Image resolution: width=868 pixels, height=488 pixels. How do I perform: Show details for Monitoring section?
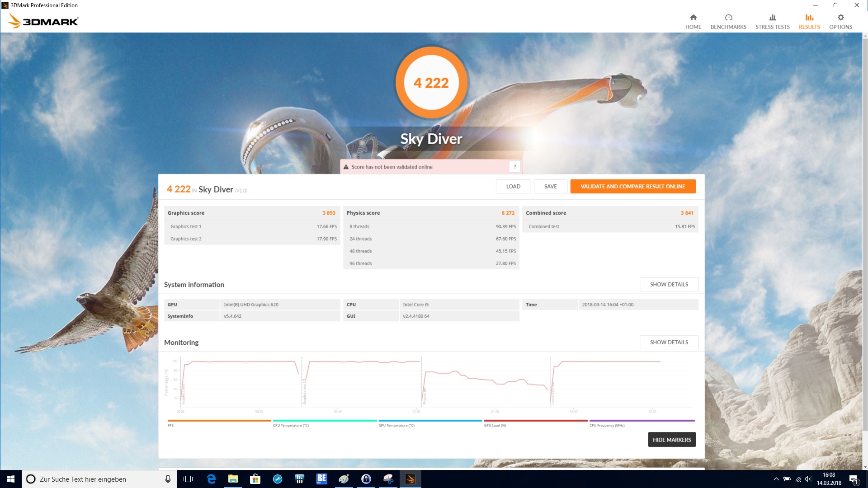(x=669, y=342)
